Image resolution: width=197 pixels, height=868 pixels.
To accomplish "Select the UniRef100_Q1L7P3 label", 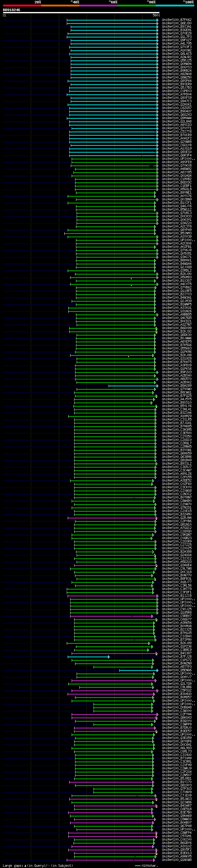I will pyautogui.click(x=177, y=37).
